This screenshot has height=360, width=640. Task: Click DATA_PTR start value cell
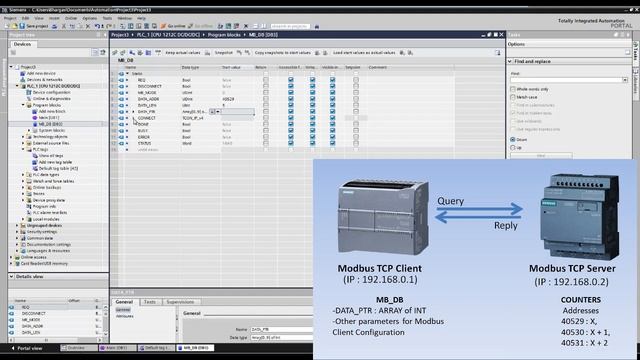click(237, 111)
